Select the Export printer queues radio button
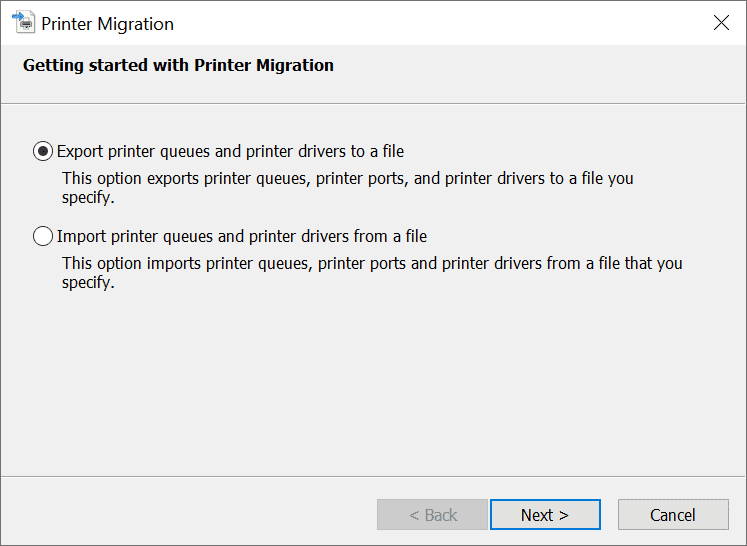This screenshot has height=546, width=747. tap(43, 152)
